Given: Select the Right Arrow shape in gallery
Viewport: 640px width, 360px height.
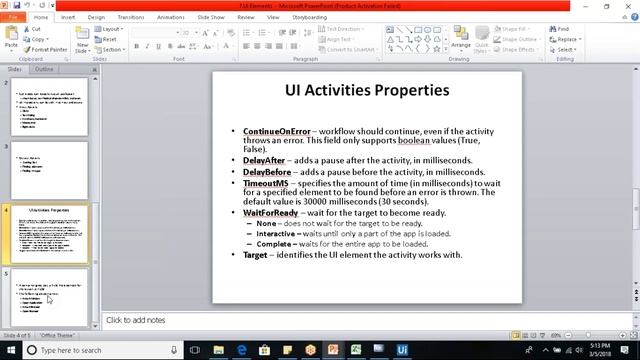Looking at the screenshot, I should (x=418, y=40).
